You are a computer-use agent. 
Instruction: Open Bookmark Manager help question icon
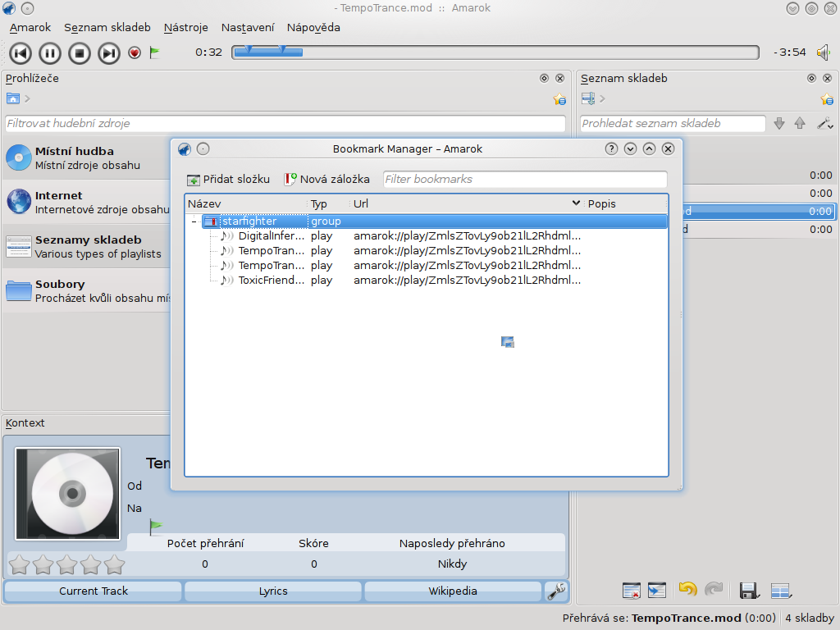pos(611,149)
